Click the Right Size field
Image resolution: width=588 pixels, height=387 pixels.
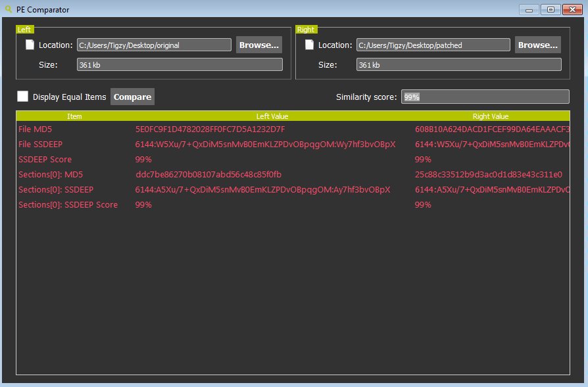tap(459, 64)
